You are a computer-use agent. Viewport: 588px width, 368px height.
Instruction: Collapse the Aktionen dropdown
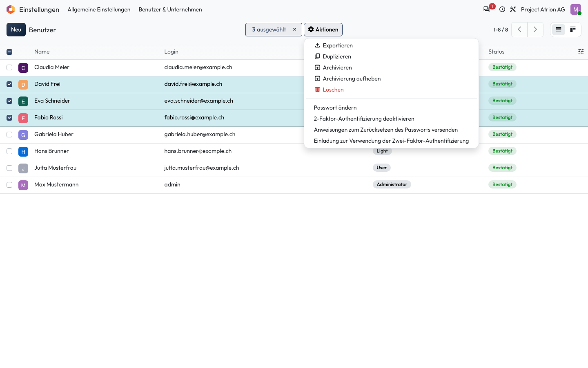coord(323,29)
